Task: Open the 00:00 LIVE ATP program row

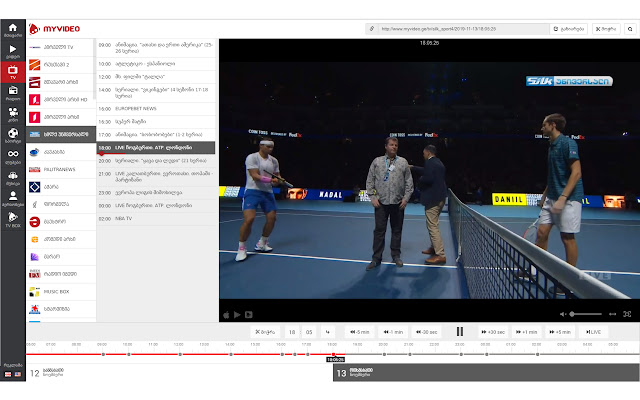Action: click(156, 205)
